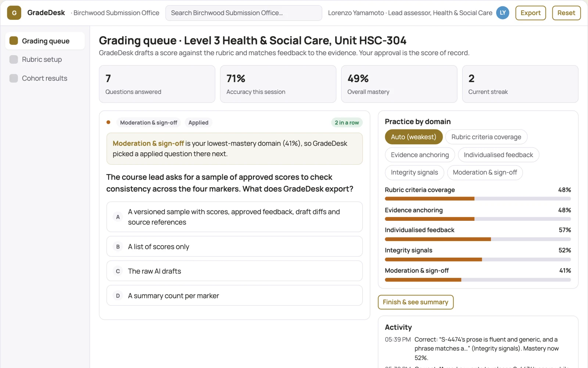Open Rubric setup in the sidebar
This screenshot has width=588, height=368.
coord(45,60)
